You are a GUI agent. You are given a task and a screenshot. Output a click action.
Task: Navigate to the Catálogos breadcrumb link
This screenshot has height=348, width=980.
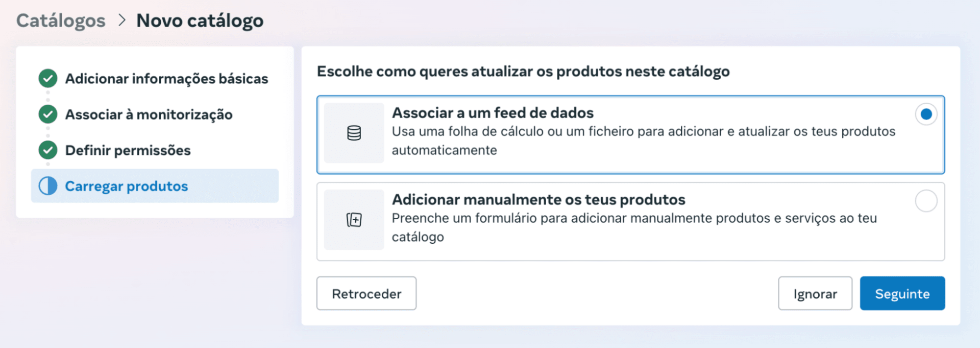click(x=61, y=20)
